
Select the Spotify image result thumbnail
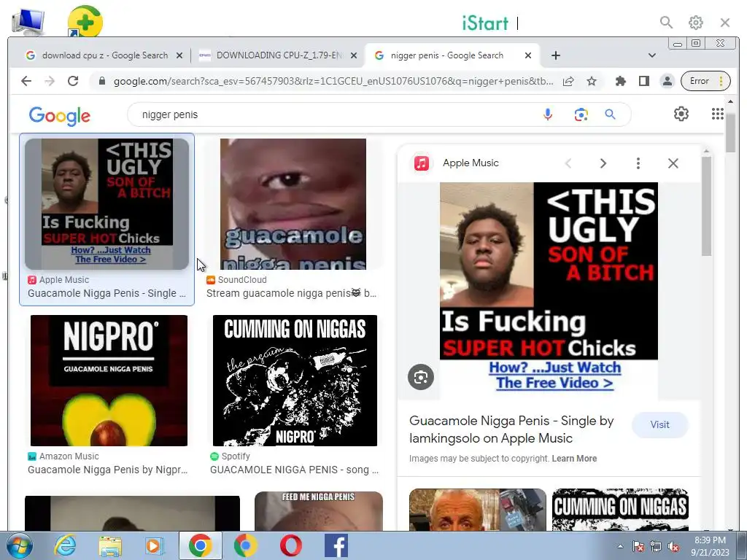(295, 381)
